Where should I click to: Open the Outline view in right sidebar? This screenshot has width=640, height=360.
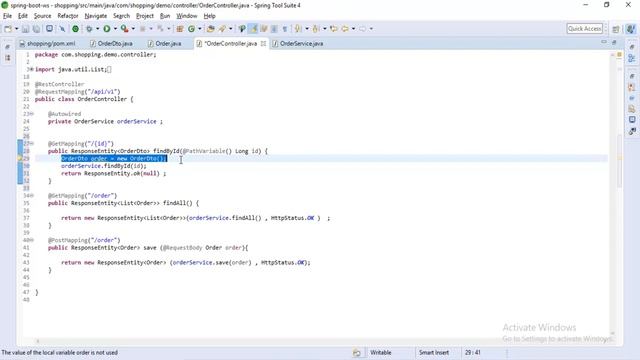click(632, 58)
